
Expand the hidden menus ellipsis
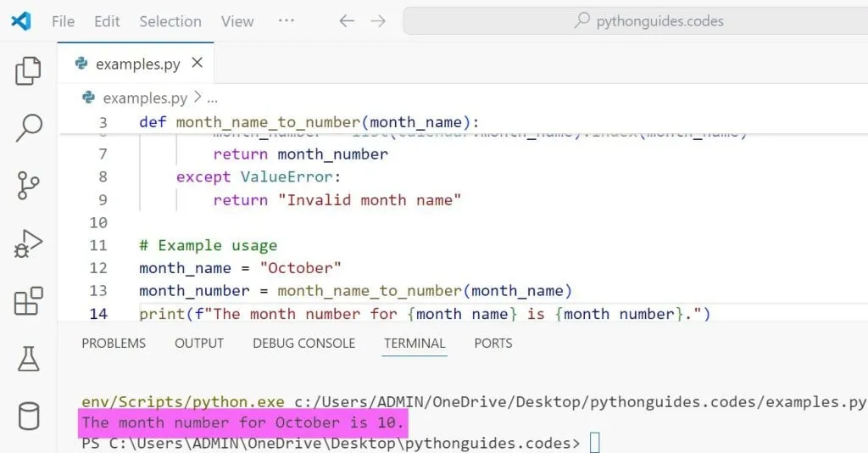[x=287, y=21]
